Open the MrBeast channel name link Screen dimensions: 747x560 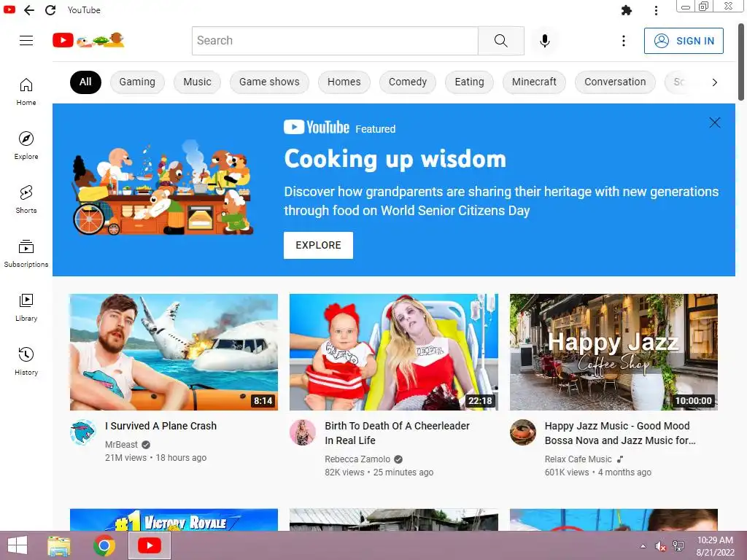point(122,444)
